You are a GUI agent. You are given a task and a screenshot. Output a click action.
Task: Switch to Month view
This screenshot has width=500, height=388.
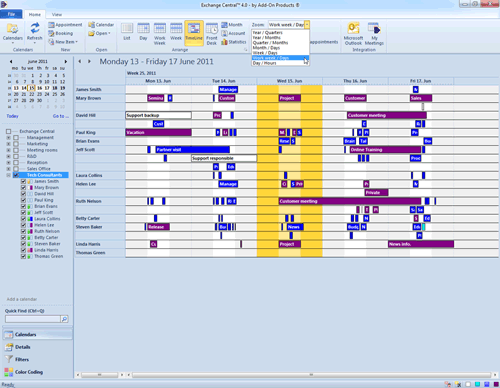click(232, 25)
